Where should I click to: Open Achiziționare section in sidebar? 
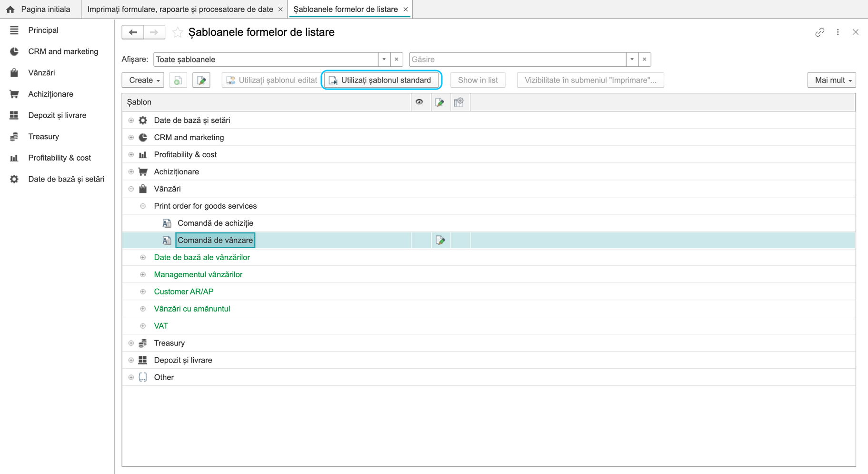(x=50, y=94)
